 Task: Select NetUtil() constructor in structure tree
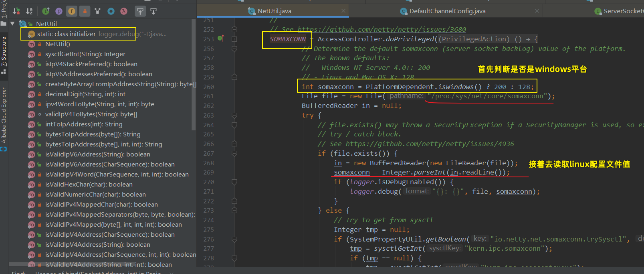pos(57,44)
